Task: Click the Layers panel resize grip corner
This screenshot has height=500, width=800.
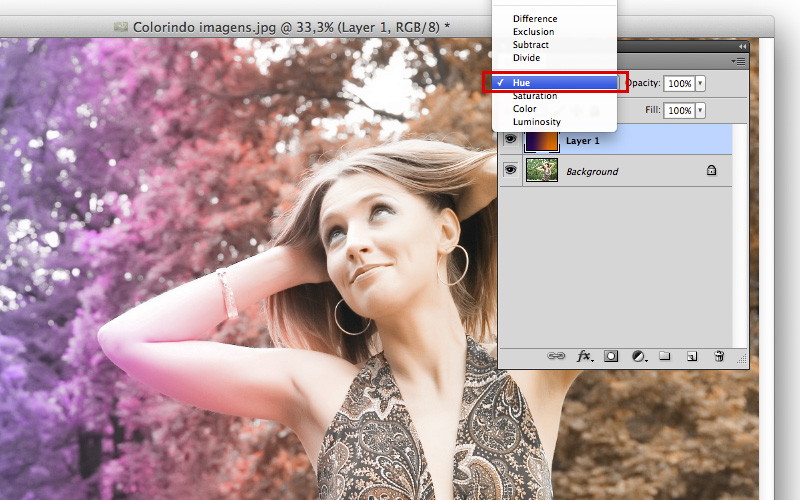Action: [742, 360]
